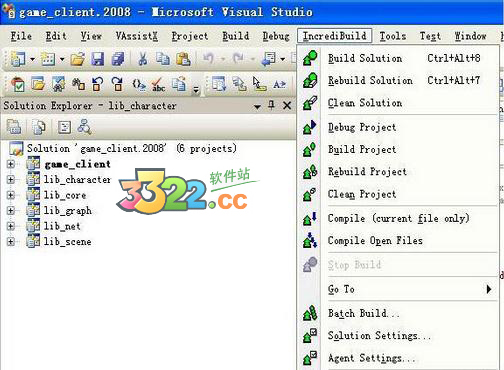This screenshot has height=370, width=504.
Task: Expand the lib_core project node
Action: 11,195
